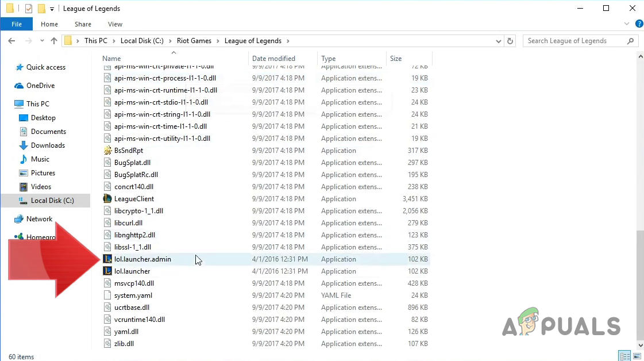Screen dimensions: 644x361
Task: Expand the ribbon with the chevron
Action: pyautogui.click(x=627, y=24)
